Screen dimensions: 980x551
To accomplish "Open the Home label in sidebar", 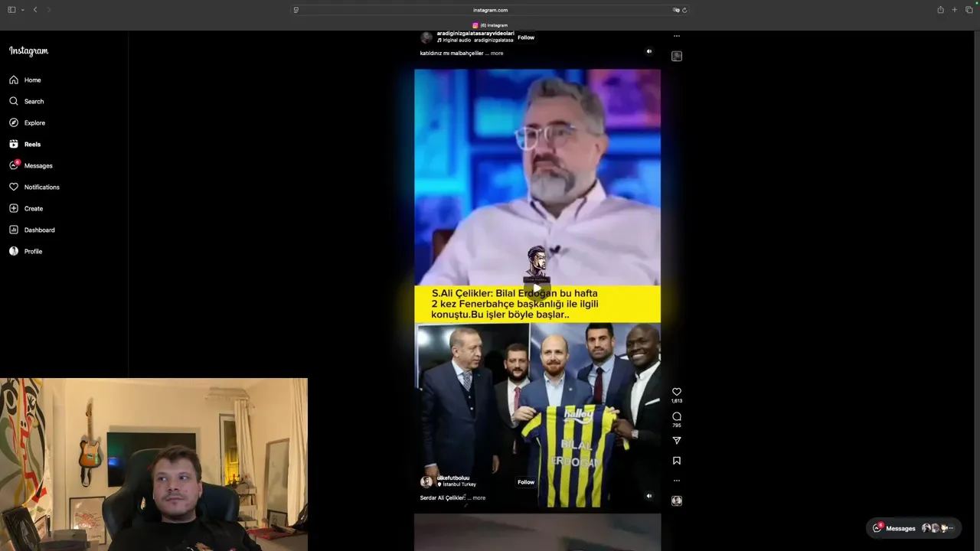I will (x=32, y=80).
